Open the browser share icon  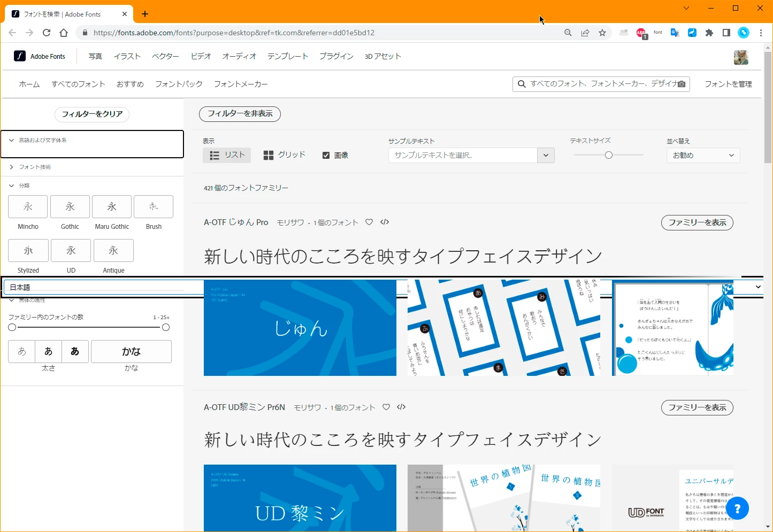click(x=585, y=33)
